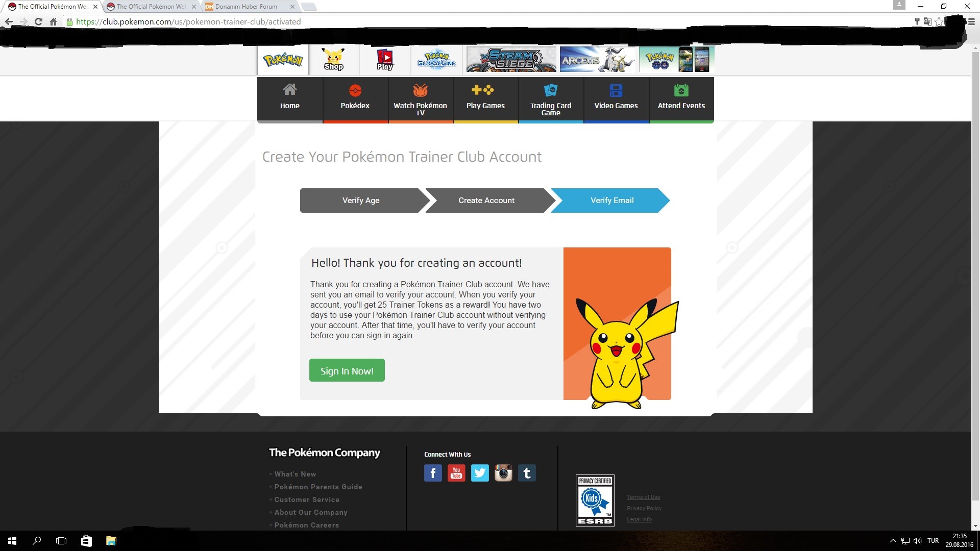
Task: Click the volume icon in system tray
Action: [917, 541]
